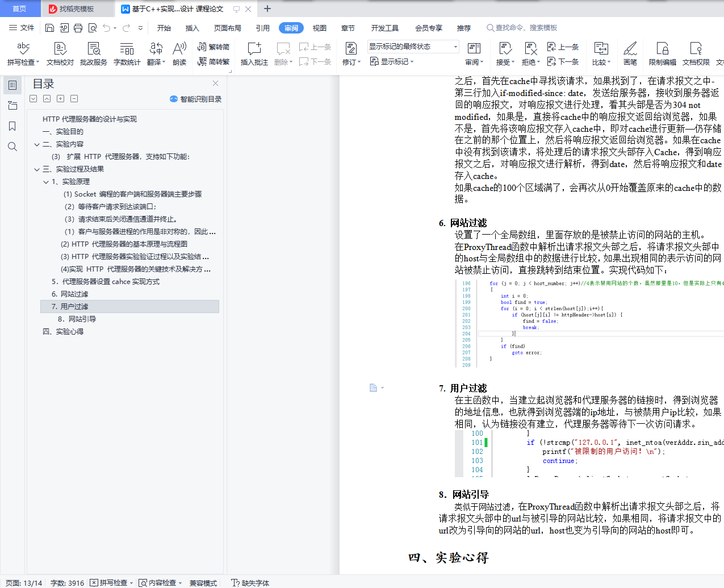Open a new tab with plus button
Screen dimensions: 724x588
click(x=267, y=9)
